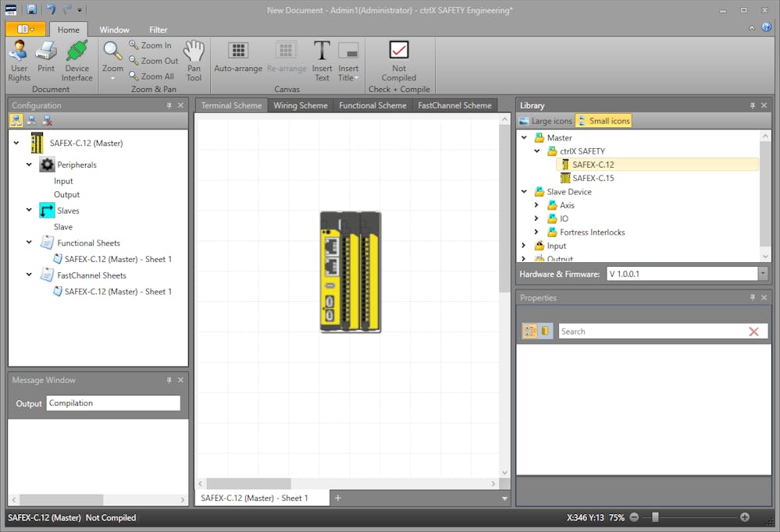Pin the Library panel

tap(752, 105)
